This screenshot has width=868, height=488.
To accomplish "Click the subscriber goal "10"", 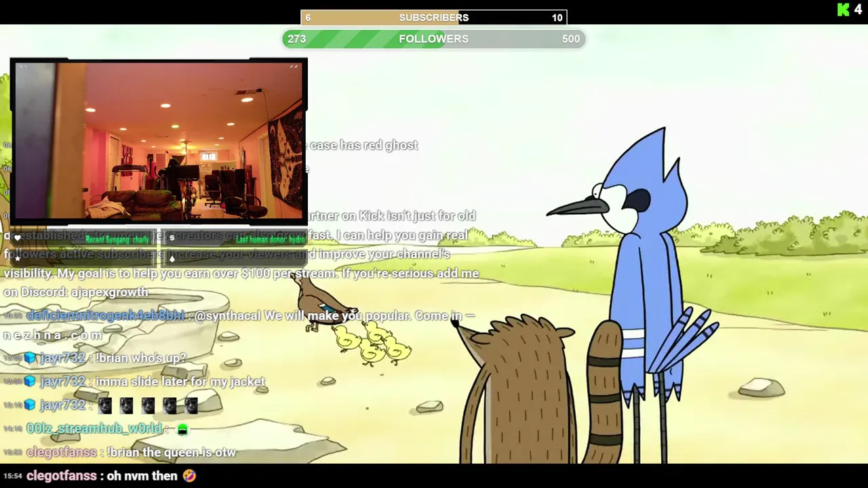I will click(557, 18).
